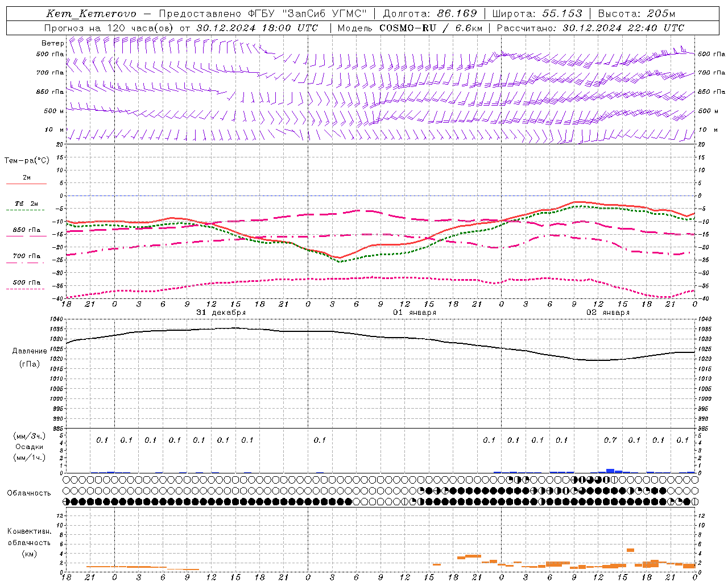Click the '500 гПа' temperature legend entry

27,282
